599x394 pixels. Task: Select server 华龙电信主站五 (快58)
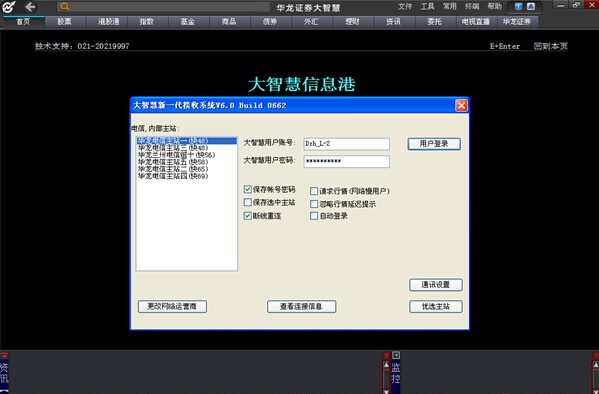(186, 162)
